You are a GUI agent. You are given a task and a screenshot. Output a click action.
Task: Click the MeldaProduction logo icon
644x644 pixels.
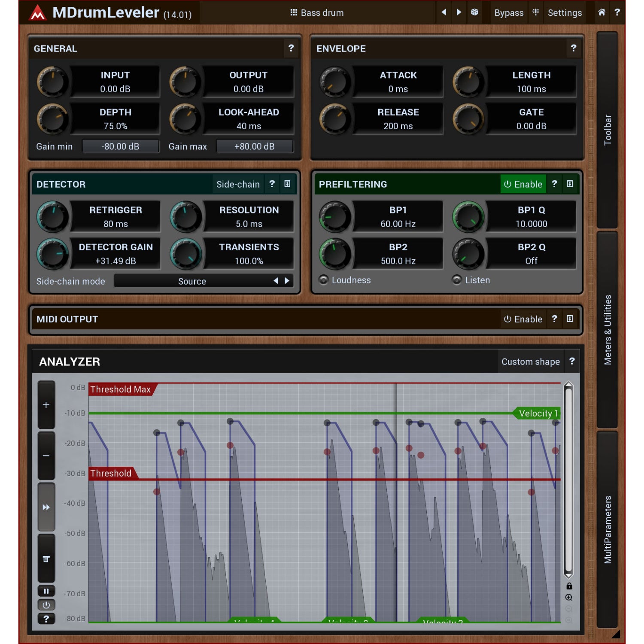tap(38, 13)
